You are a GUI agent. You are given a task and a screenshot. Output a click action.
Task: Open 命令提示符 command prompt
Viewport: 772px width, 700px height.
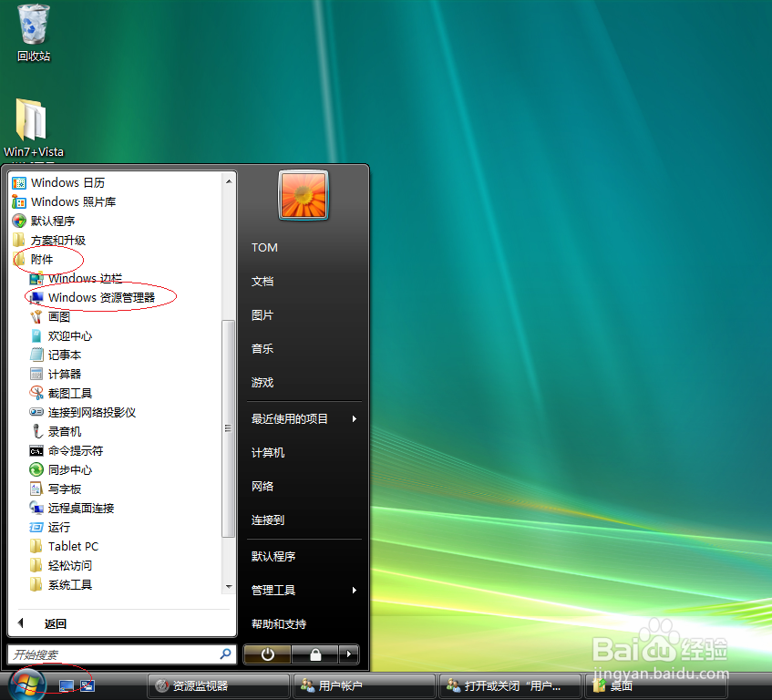pyautogui.click(x=66, y=451)
